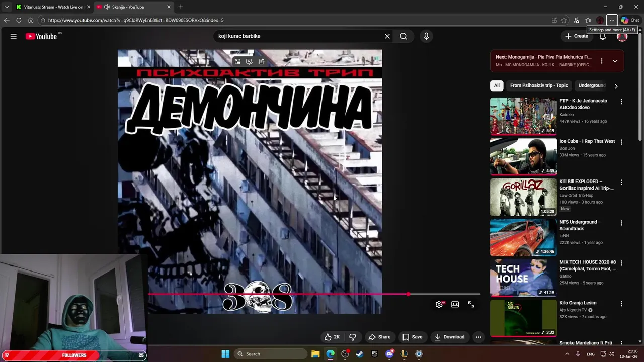Like the video with 2K likes
This screenshot has width=644, height=362.
click(x=332, y=337)
